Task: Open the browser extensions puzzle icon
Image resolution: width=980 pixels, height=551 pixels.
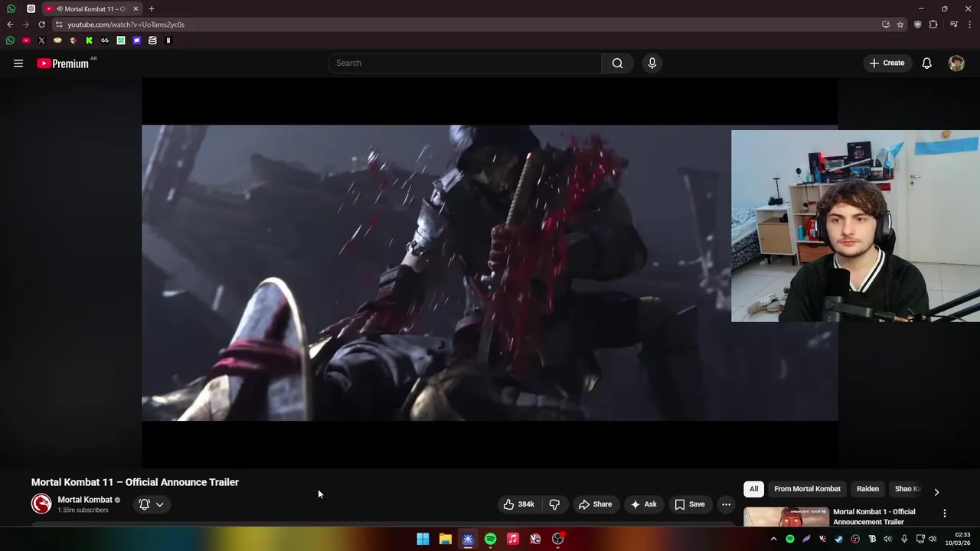Action: (933, 24)
